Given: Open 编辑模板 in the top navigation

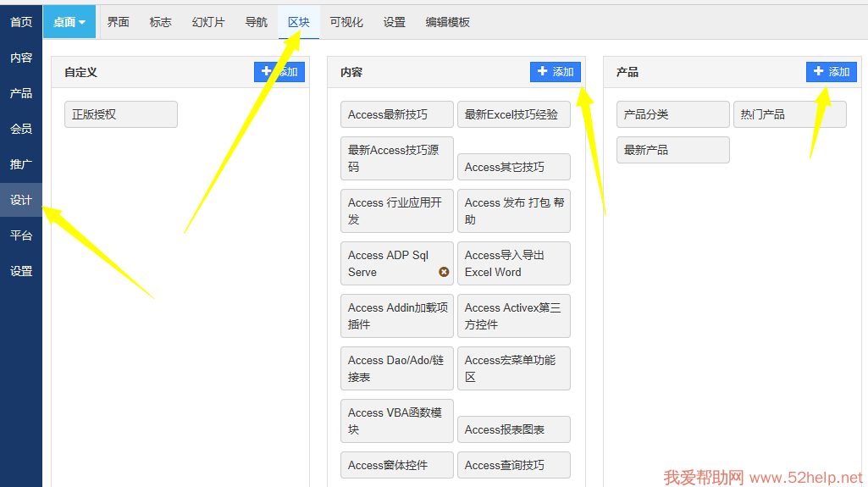Looking at the screenshot, I should point(448,22).
